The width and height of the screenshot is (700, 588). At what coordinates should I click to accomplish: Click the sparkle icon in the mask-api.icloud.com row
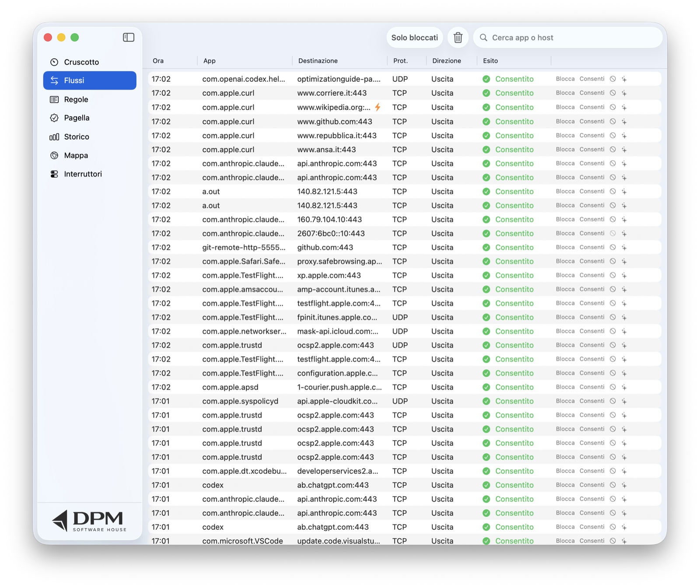[x=624, y=332]
